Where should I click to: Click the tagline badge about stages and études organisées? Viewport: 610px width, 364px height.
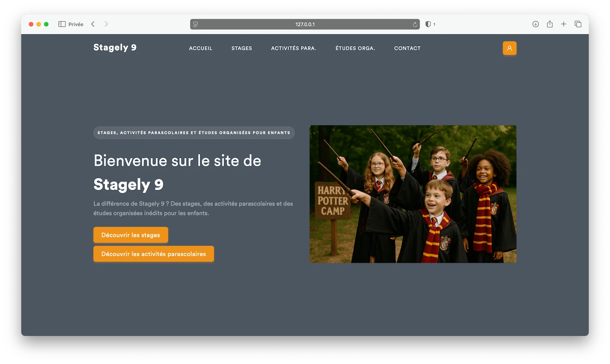pos(194,133)
